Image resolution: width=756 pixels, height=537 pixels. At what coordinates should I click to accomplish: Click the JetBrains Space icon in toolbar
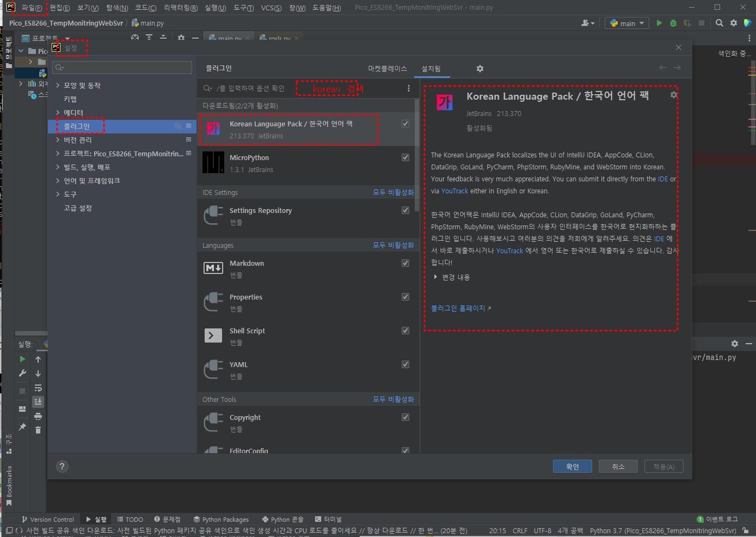coord(748,23)
